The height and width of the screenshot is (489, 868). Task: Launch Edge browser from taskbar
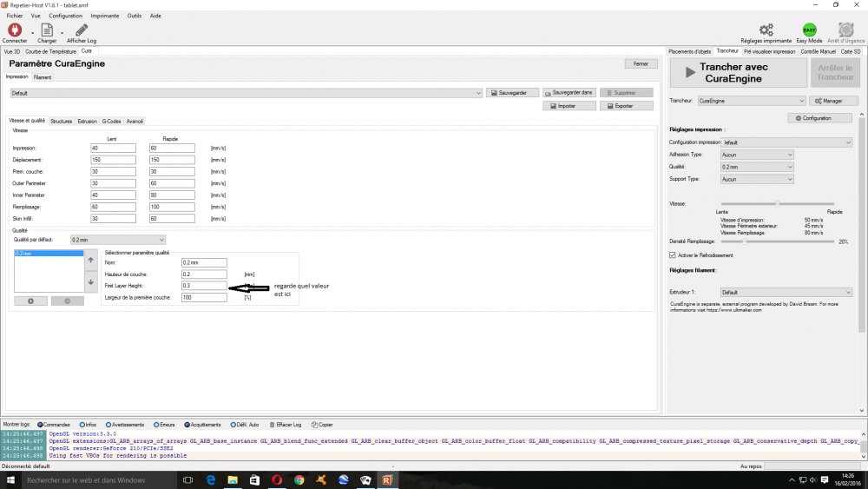pyautogui.click(x=210, y=480)
